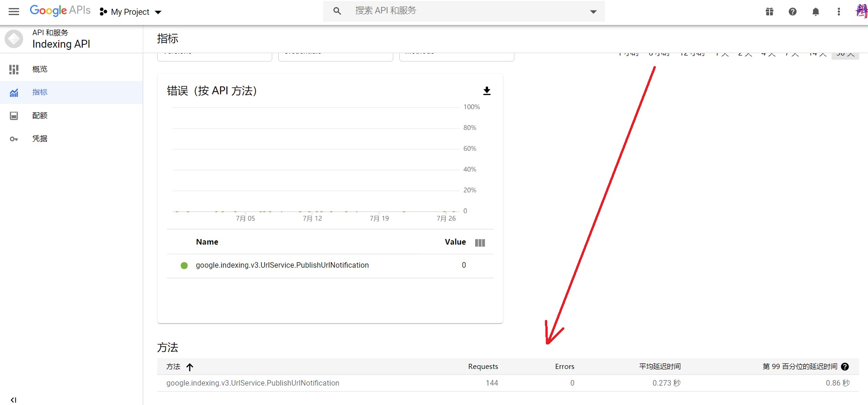Open the main navigation hamburger menu
The width and height of the screenshot is (868, 405).
tap(14, 12)
